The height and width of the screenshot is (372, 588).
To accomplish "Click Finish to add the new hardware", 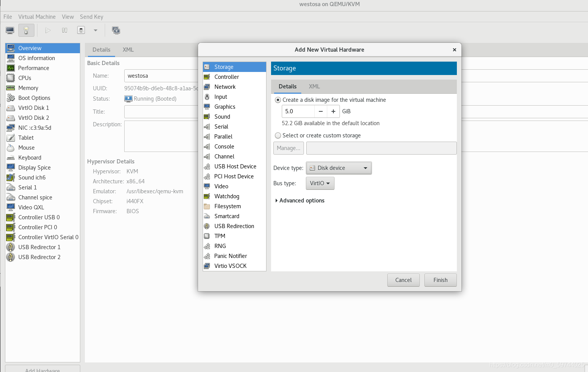I will point(440,280).
